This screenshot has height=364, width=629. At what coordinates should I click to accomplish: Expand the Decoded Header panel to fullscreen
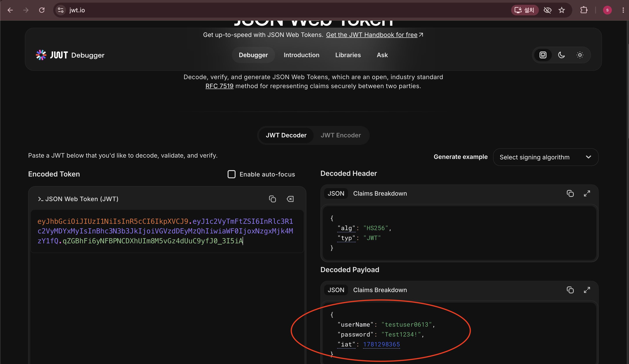tap(587, 193)
